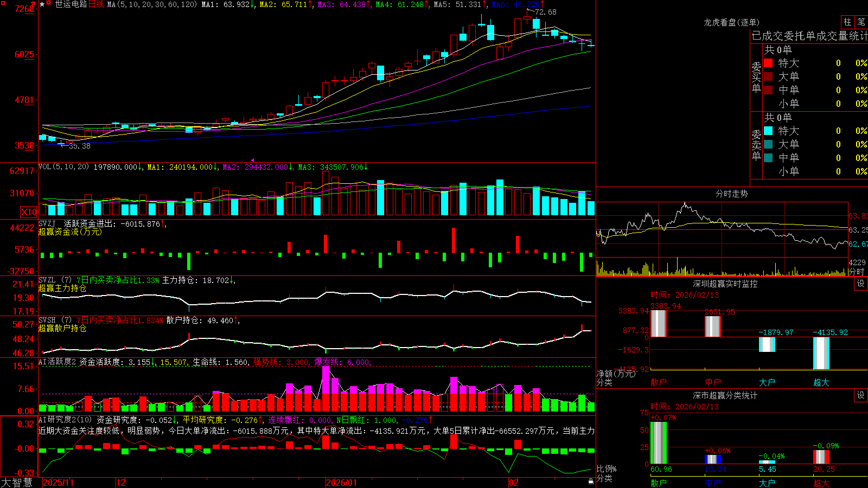Open VOL(5,10,20) indicator label

coord(63,166)
